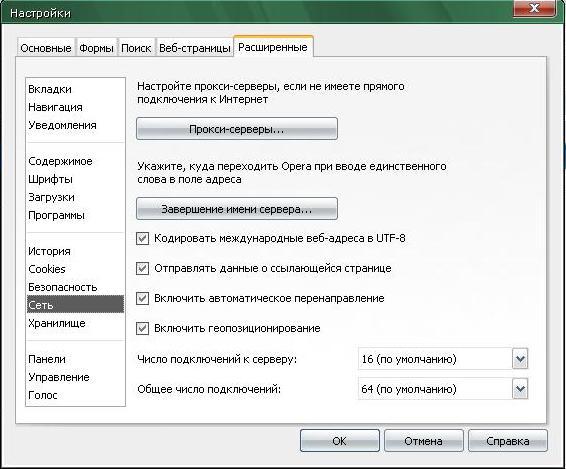Select the Веб-страницы tab
Screen dimensions: 566x469
pos(195,48)
